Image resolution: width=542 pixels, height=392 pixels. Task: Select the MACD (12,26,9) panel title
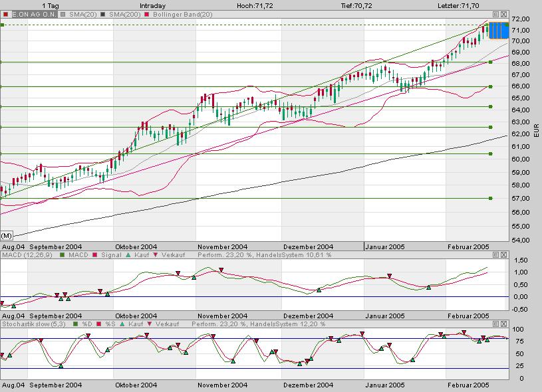[27, 255]
